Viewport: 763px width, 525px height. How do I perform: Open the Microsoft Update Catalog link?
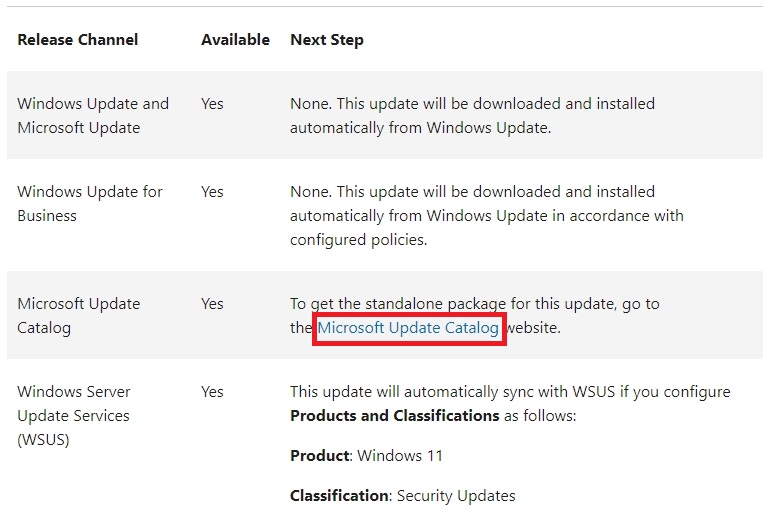coord(408,328)
